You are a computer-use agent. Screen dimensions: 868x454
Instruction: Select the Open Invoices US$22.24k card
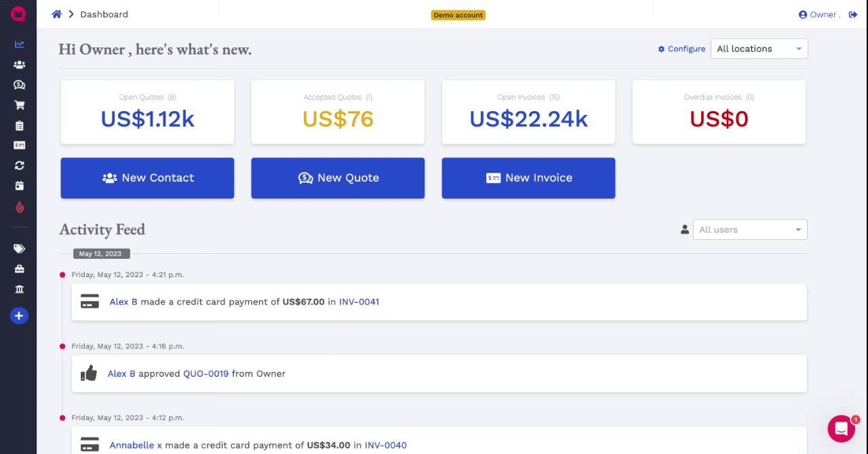528,112
